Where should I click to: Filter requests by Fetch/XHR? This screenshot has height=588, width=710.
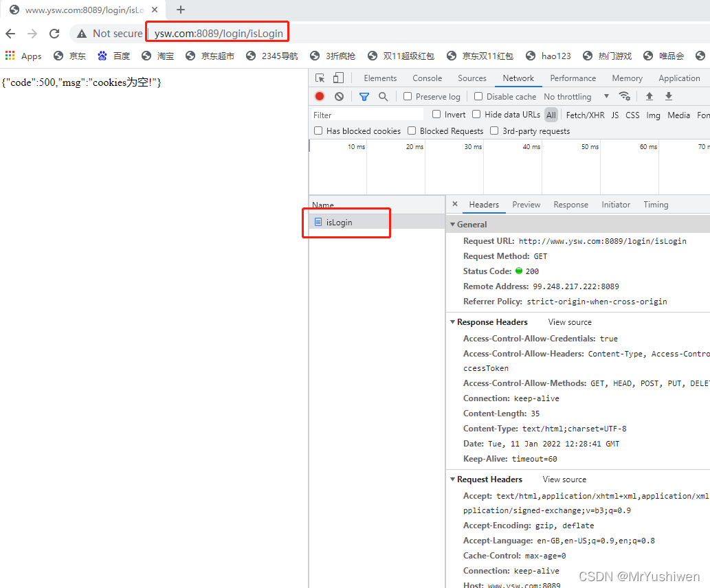click(x=585, y=115)
